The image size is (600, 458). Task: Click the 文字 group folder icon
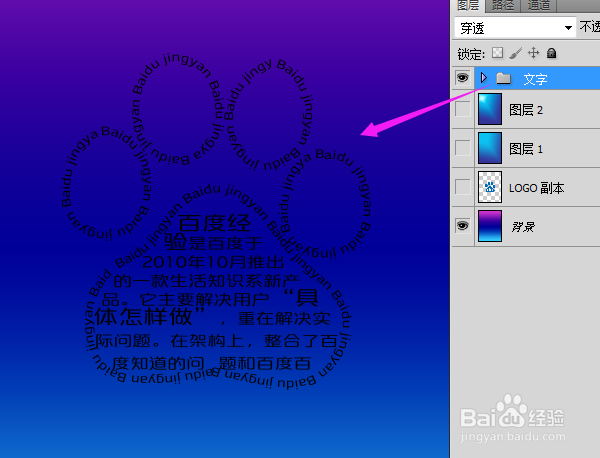[503, 78]
